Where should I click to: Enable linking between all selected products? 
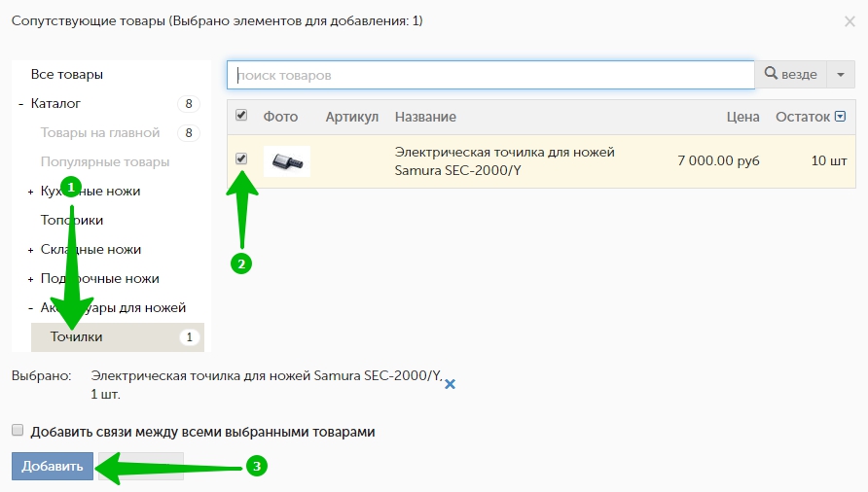(18, 431)
